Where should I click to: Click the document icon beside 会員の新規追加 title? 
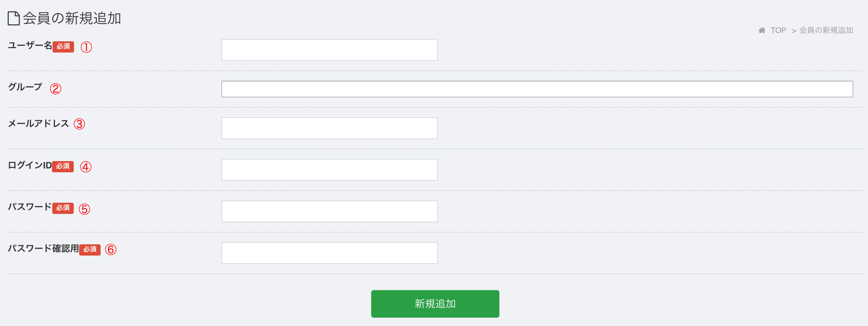point(14,18)
